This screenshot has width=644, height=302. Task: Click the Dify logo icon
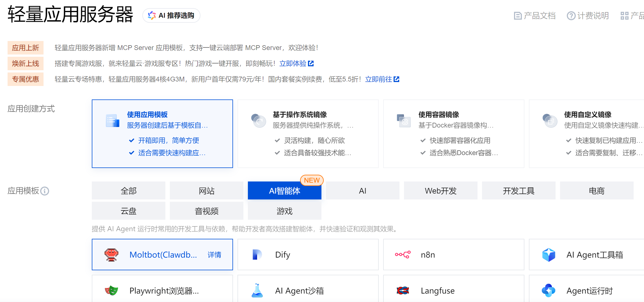point(257,255)
